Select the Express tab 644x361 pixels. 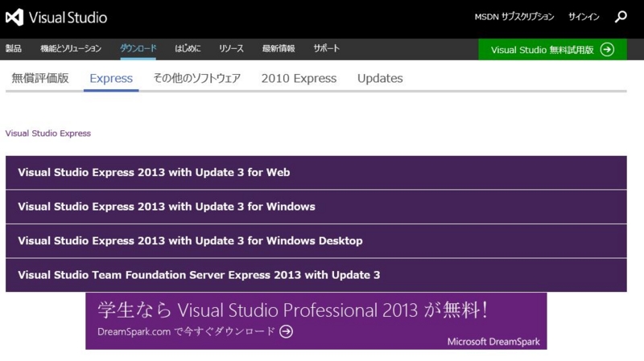111,78
